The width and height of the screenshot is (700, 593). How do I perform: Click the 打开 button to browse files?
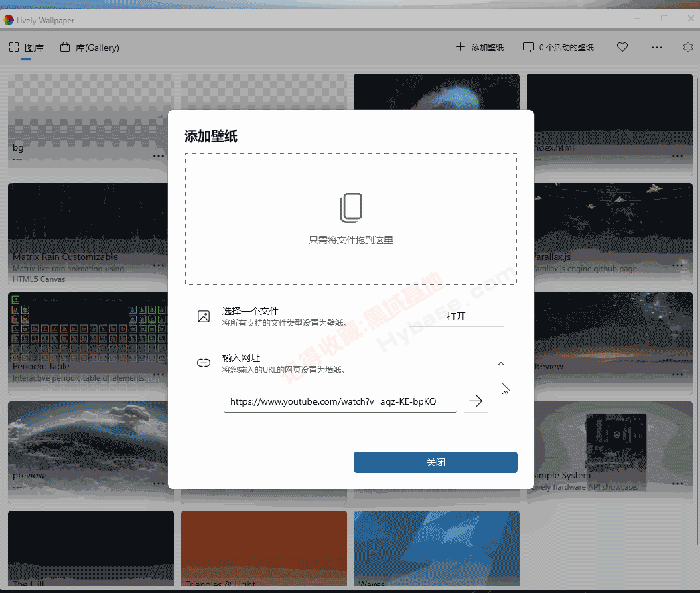pyautogui.click(x=456, y=316)
